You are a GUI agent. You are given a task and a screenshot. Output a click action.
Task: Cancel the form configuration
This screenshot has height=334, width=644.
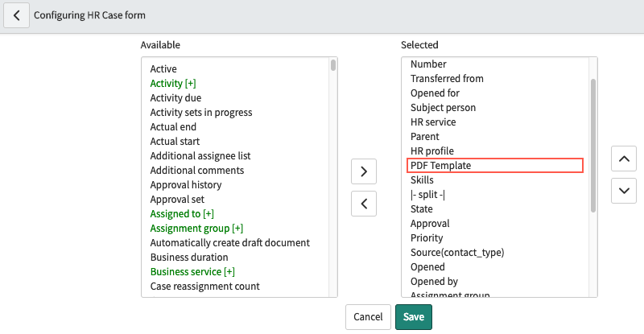368,317
